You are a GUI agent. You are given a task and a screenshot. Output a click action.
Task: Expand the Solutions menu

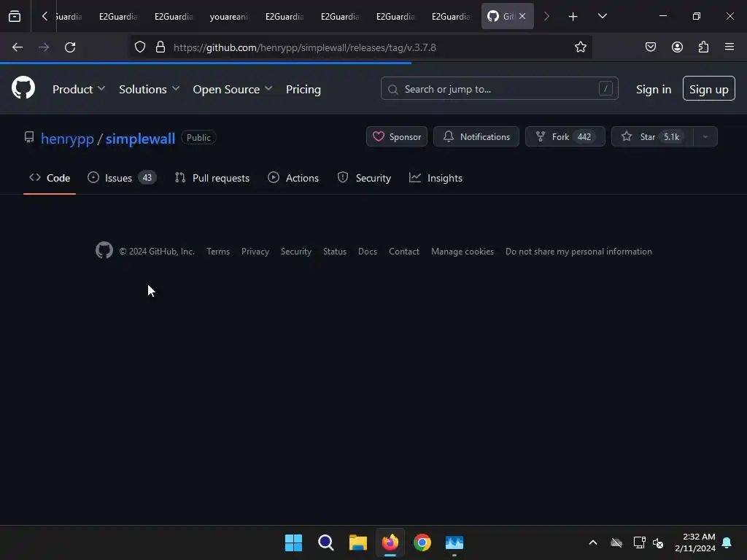[149, 89]
